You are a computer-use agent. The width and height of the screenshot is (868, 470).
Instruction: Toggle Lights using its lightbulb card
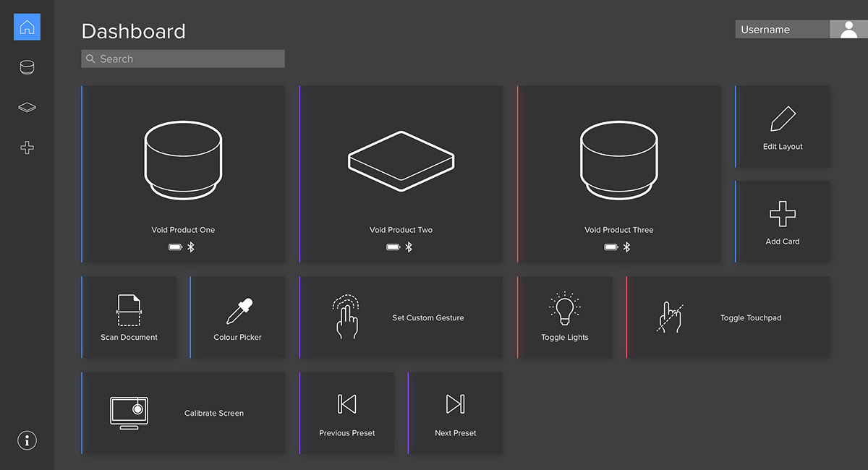[564, 317]
